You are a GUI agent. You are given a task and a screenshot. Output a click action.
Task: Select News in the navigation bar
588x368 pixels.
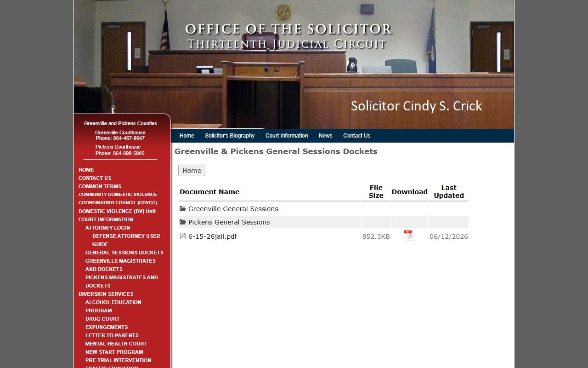(326, 136)
